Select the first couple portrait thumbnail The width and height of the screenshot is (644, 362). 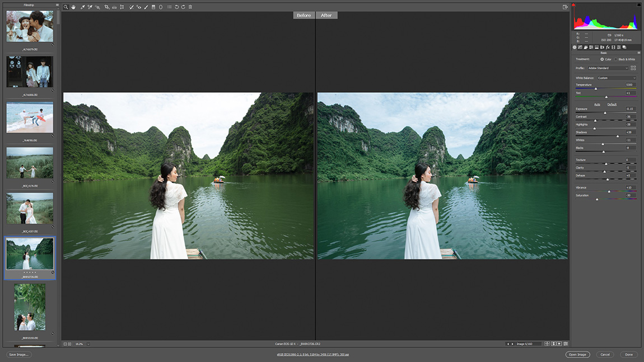[x=30, y=26]
